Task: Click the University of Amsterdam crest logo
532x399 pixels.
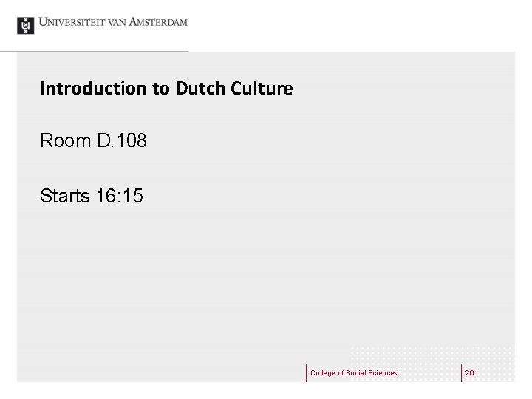Action: click(x=26, y=24)
